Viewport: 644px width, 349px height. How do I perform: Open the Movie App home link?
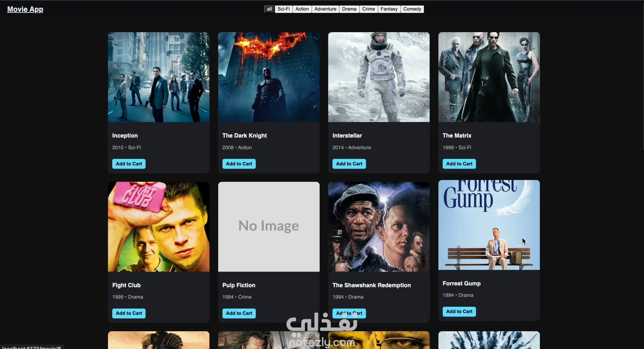click(25, 9)
